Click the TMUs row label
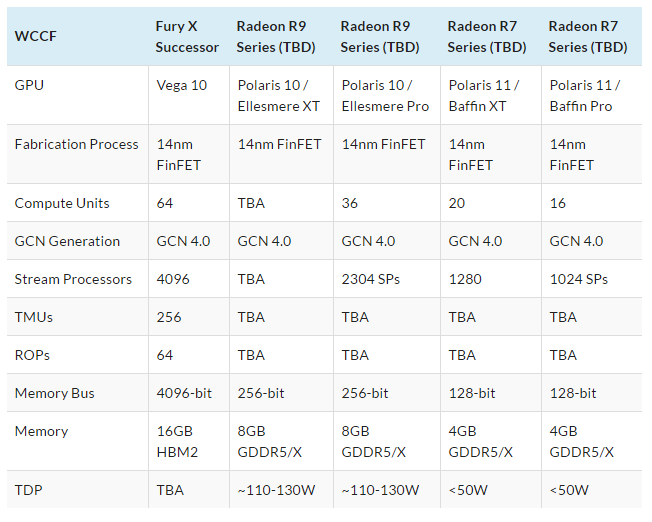 click(x=35, y=318)
